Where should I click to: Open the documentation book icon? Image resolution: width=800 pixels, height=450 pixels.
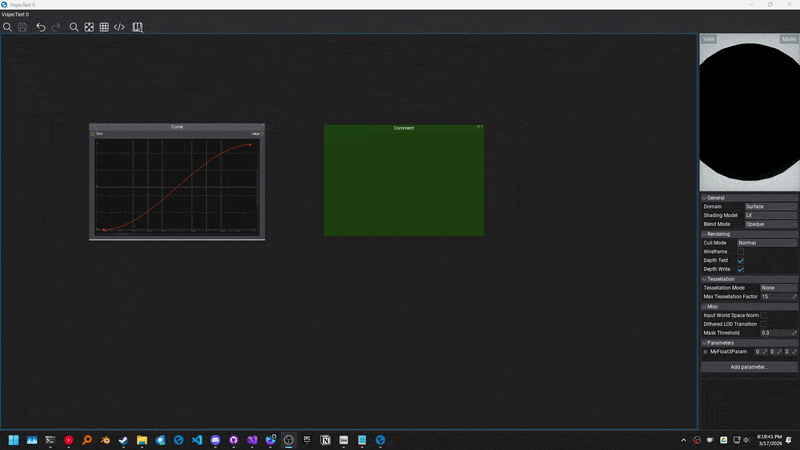pos(137,27)
